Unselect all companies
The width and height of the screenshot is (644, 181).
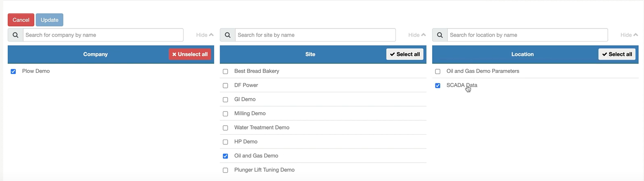(190, 54)
